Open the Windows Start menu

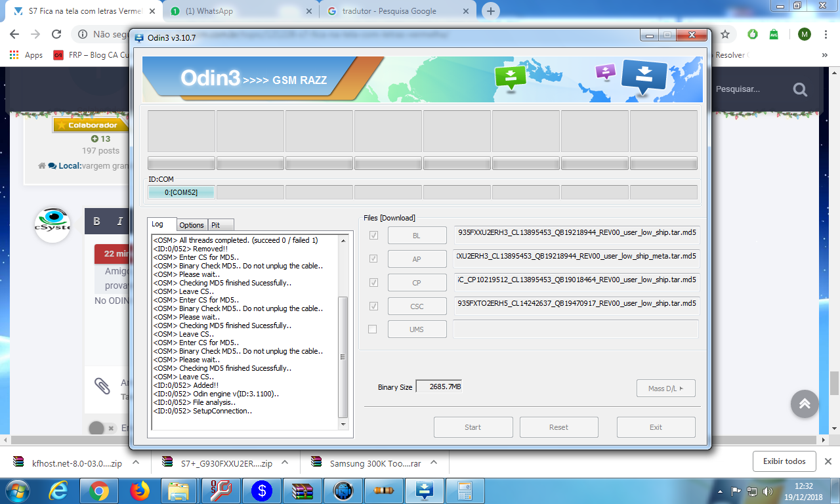18,491
